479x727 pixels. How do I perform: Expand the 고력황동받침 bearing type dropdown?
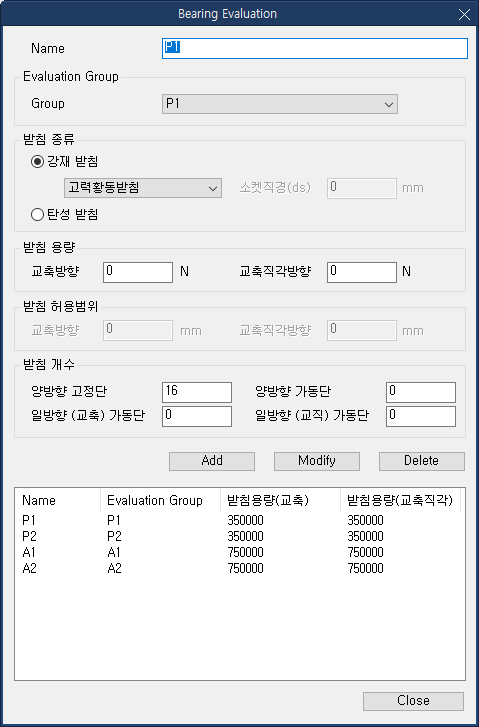pyautogui.click(x=142, y=188)
